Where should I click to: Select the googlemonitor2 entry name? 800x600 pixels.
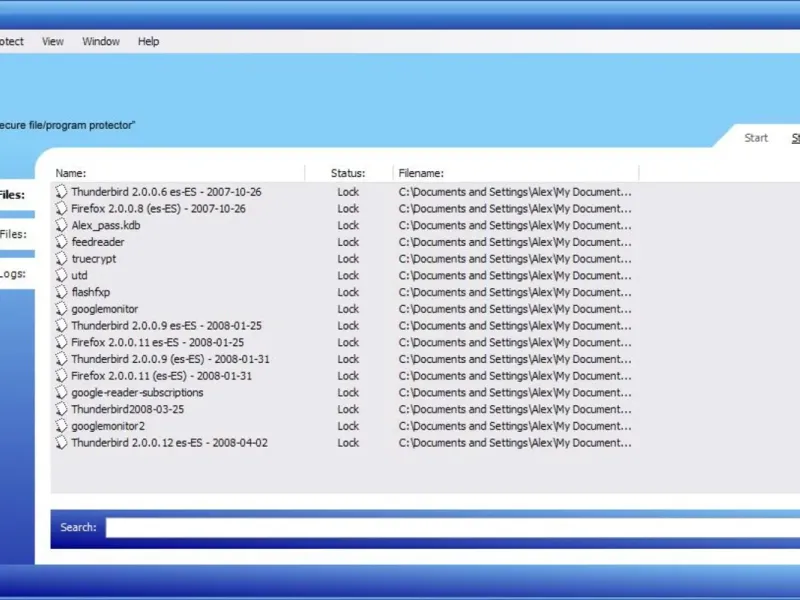[x=108, y=426]
